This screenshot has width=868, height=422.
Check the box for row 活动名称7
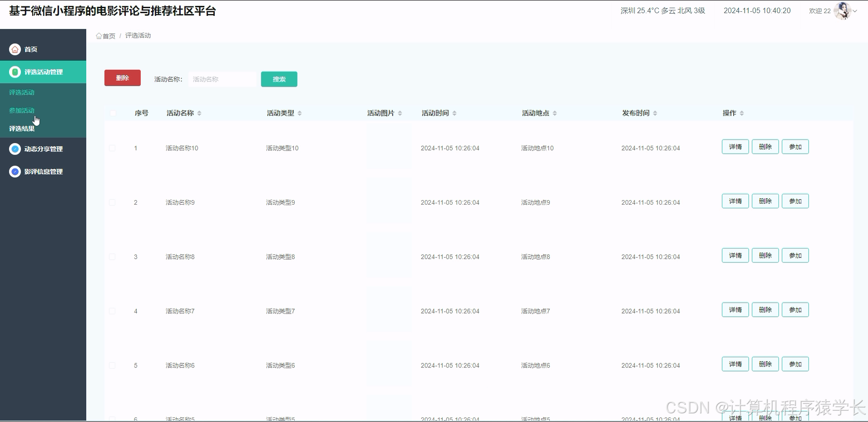[112, 311]
